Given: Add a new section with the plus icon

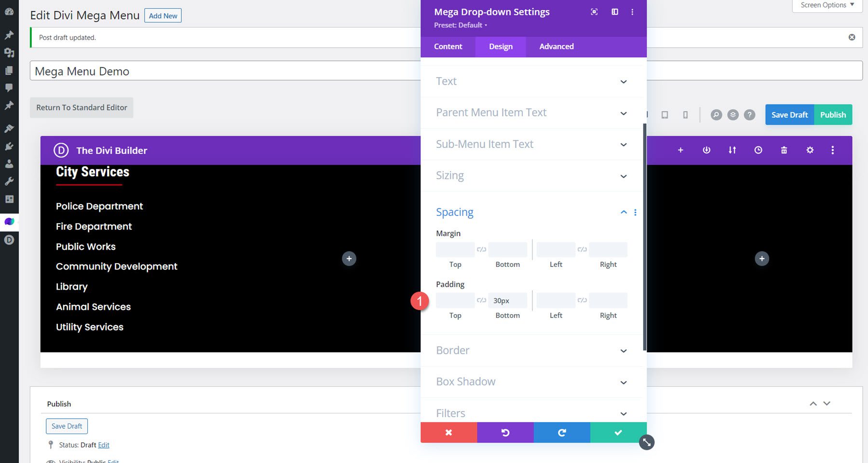Looking at the screenshot, I should (x=680, y=150).
